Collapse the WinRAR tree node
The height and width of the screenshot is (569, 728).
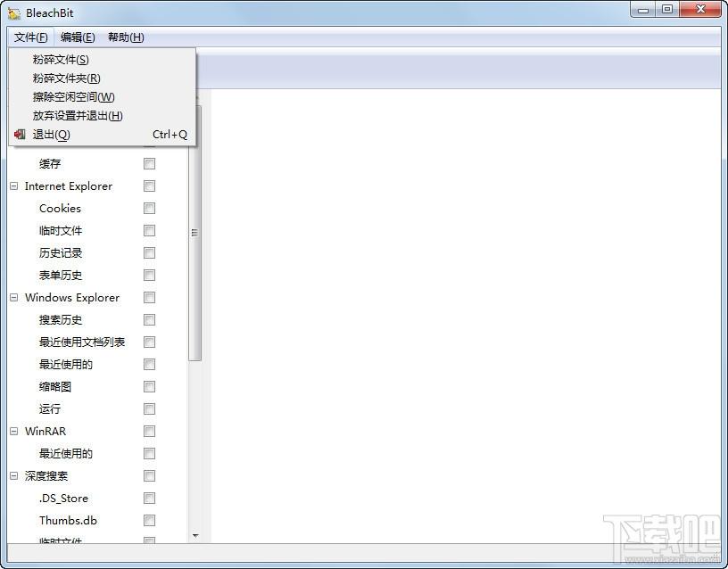14,431
